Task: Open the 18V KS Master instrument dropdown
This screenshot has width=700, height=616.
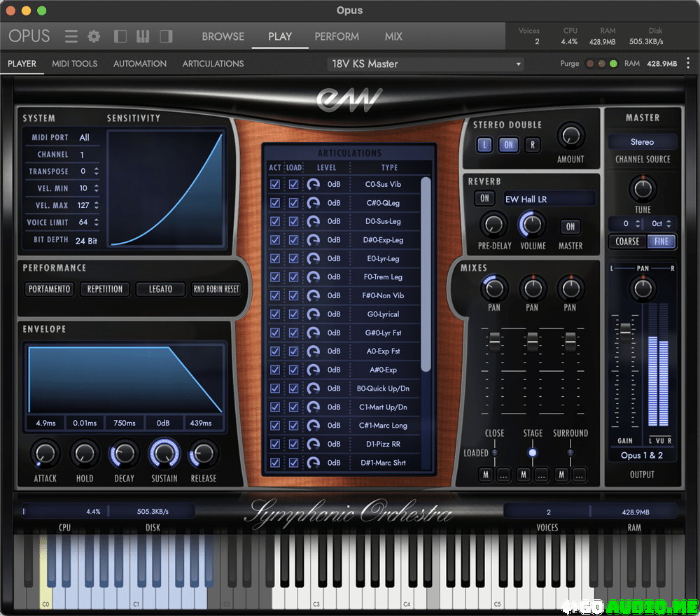Action: (426, 64)
